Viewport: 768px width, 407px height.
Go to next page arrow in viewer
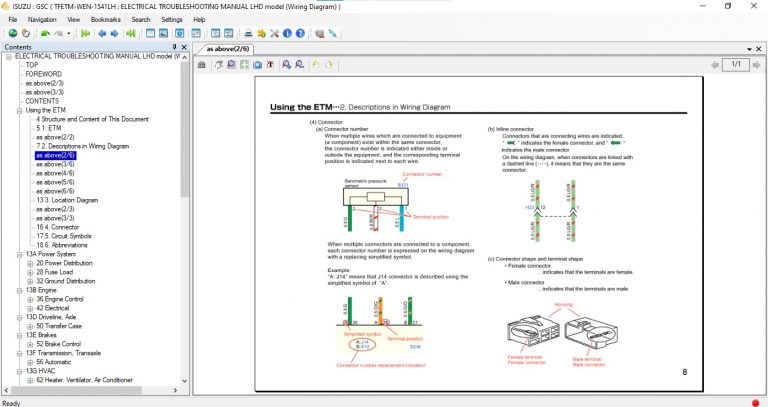(756, 64)
